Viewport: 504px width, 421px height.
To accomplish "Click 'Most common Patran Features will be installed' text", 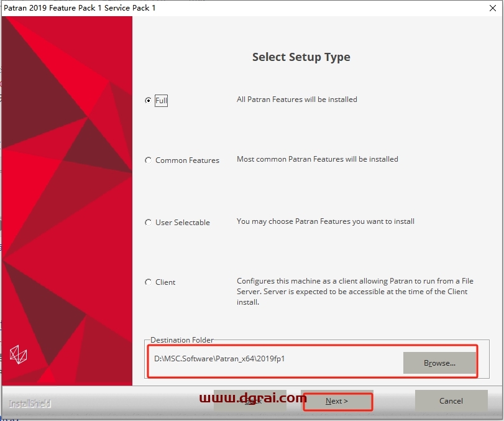I will (x=318, y=159).
